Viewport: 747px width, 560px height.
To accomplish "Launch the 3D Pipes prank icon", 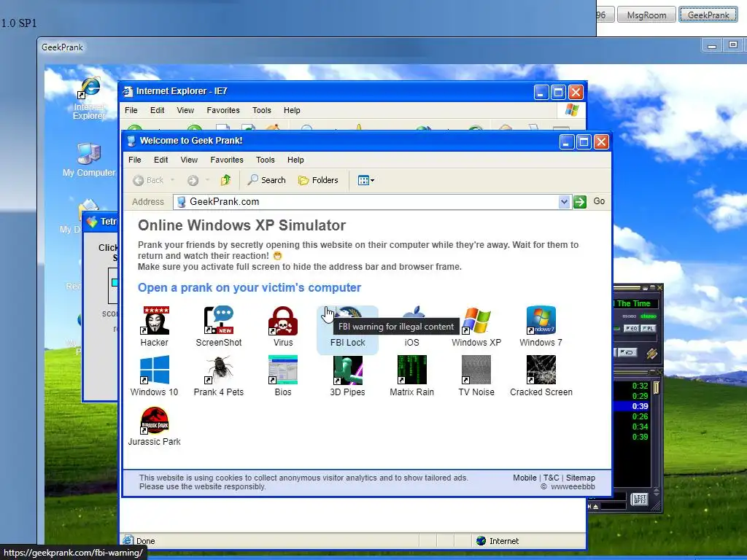I will tap(347, 376).
